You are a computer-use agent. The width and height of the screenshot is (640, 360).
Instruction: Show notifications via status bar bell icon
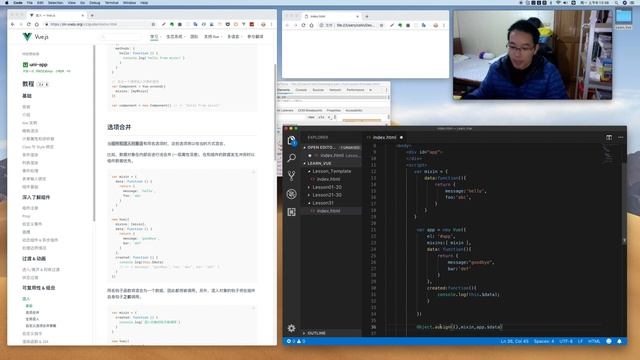pyautogui.click(x=619, y=341)
